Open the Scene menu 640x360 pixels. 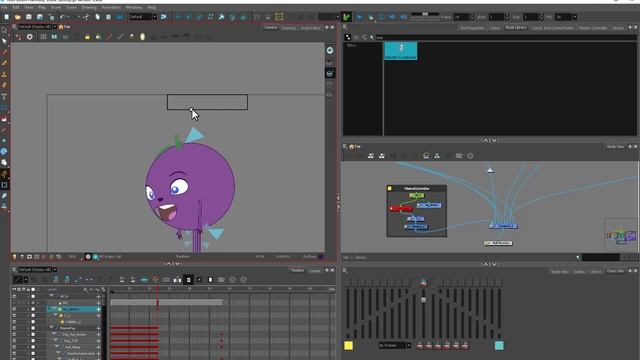click(x=71, y=7)
